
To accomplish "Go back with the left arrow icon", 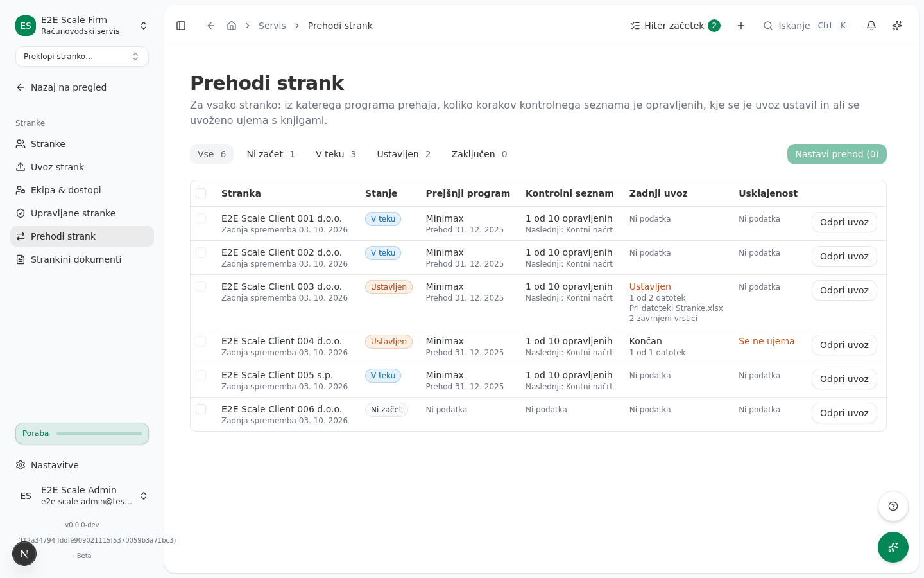I will tap(211, 26).
